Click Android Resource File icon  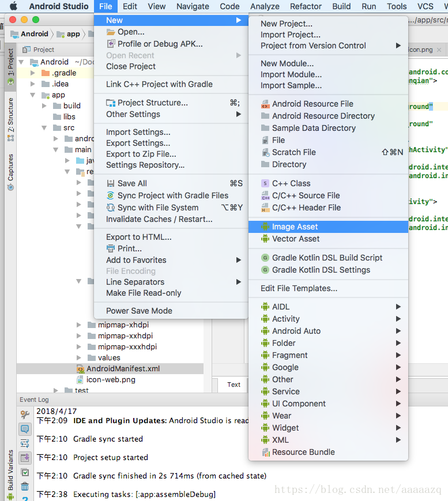tap(265, 104)
